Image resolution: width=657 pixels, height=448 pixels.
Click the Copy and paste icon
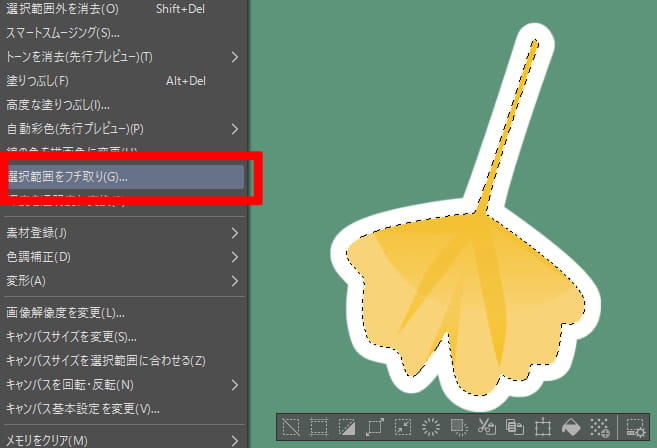[515, 427]
